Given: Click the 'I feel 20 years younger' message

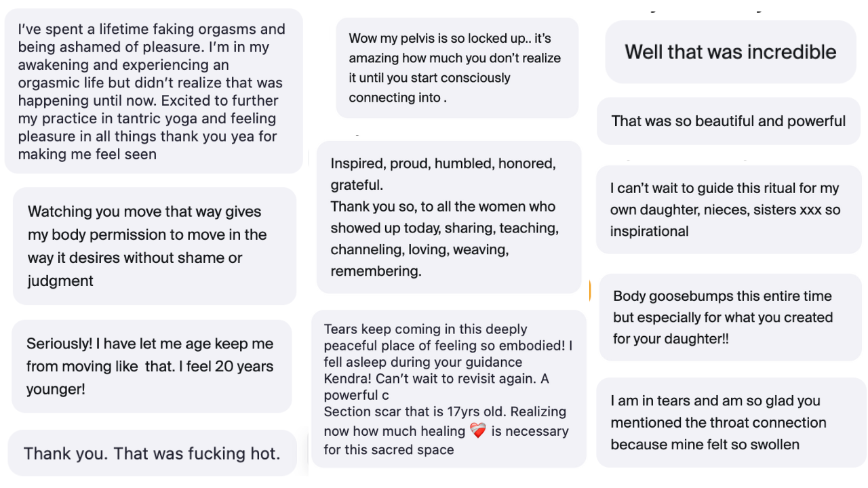Looking at the screenshot, I should point(152,367).
